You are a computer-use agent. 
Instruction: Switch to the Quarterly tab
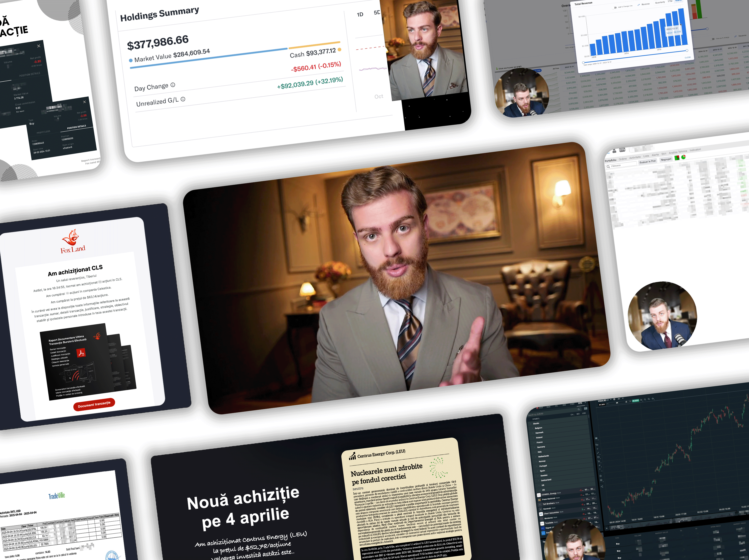point(660,2)
